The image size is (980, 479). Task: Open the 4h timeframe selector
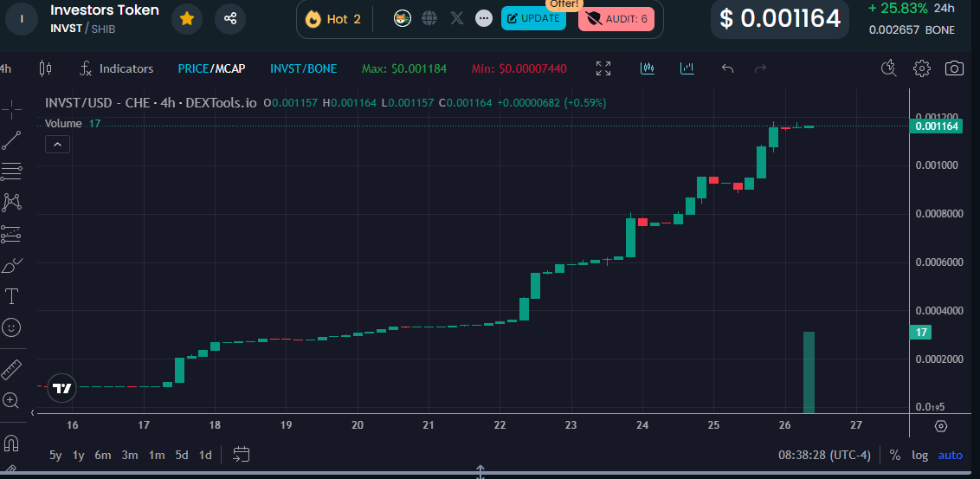click(x=5, y=68)
